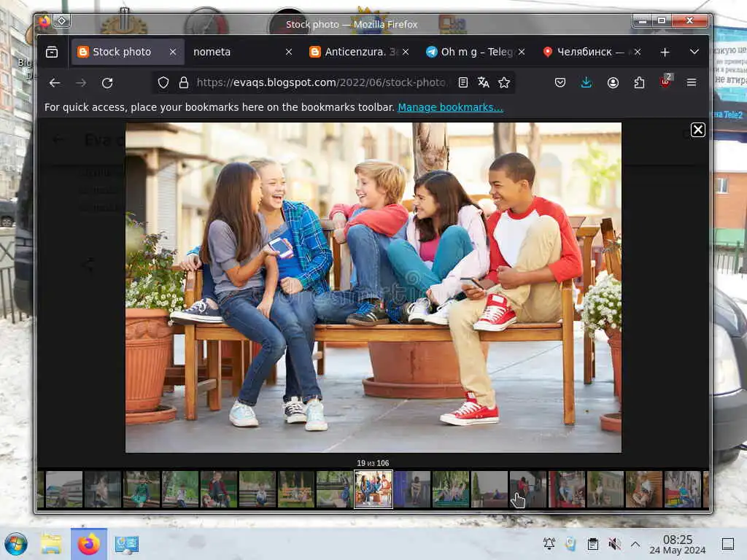Open thumbnail just before the highlighted one
The image size is (747, 560).
coord(334,489)
